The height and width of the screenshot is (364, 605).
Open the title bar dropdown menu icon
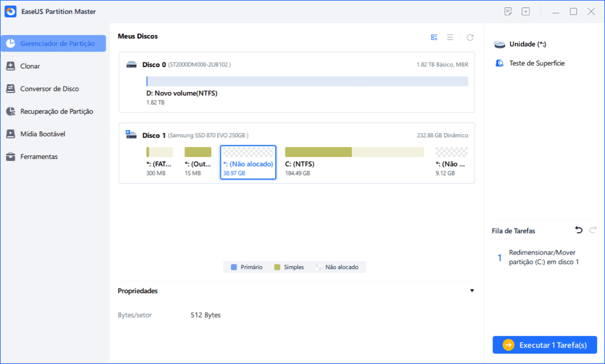point(526,11)
